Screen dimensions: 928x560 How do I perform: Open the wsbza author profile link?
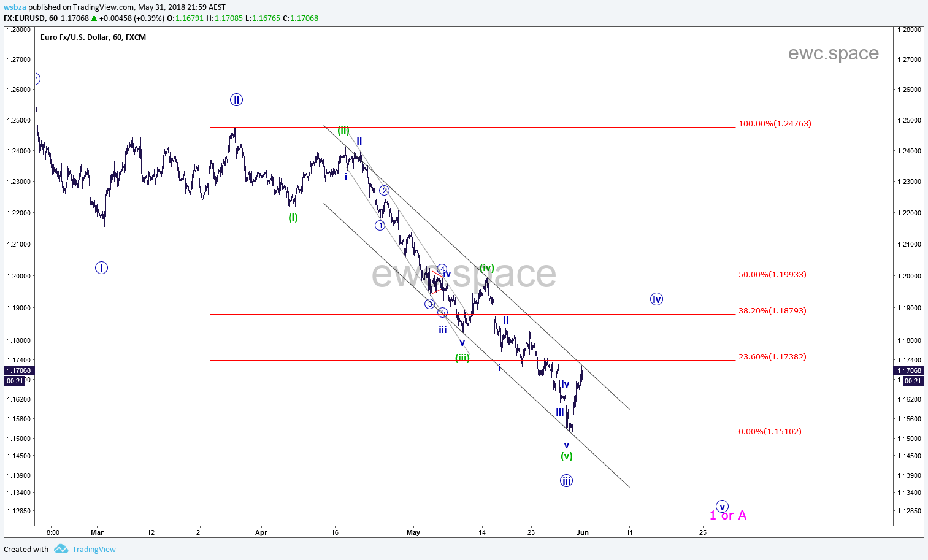pos(15,7)
